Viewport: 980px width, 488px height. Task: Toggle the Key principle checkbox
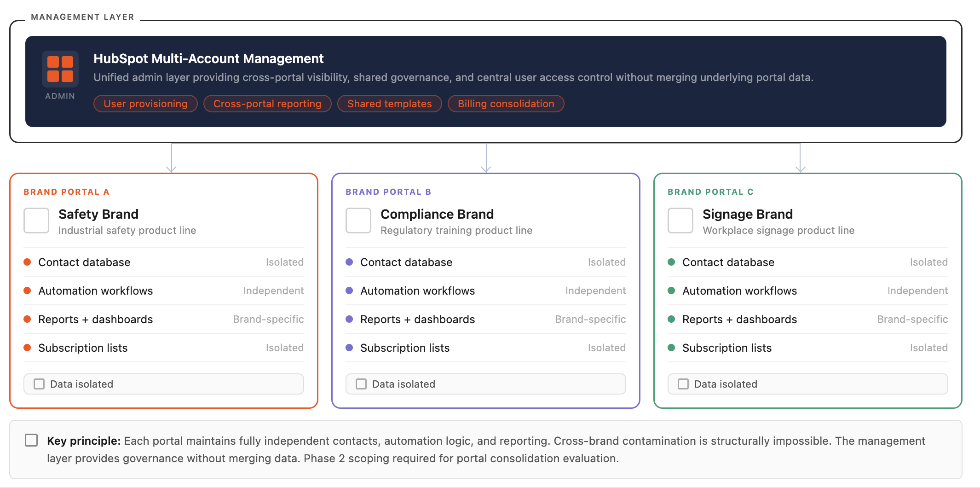[x=31, y=440]
